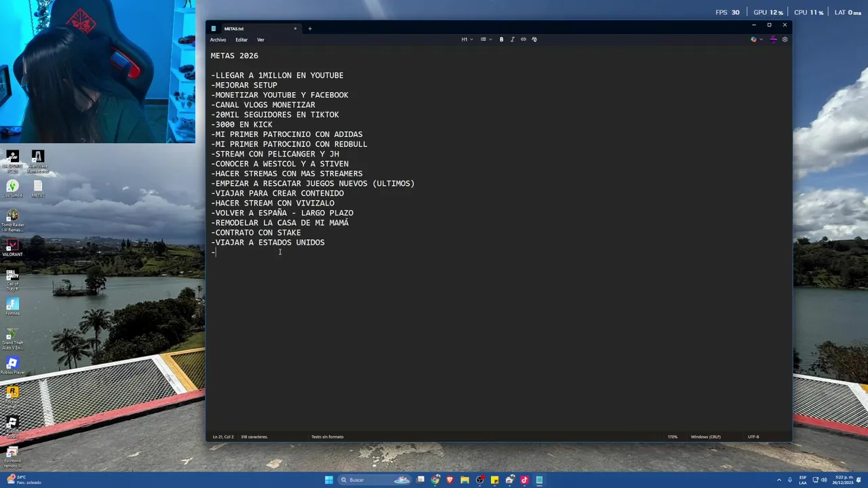
Task: Insert a link from the Notepad toolbar
Action: click(524, 39)
